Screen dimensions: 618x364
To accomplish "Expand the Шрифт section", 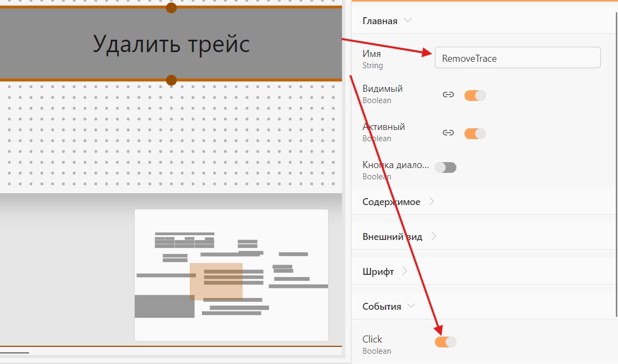I will pos(405,271).
